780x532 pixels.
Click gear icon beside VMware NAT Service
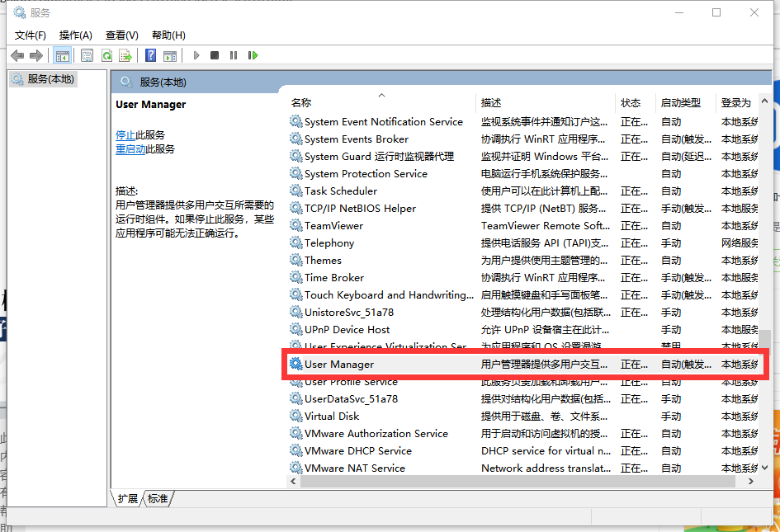click(296, 468)
